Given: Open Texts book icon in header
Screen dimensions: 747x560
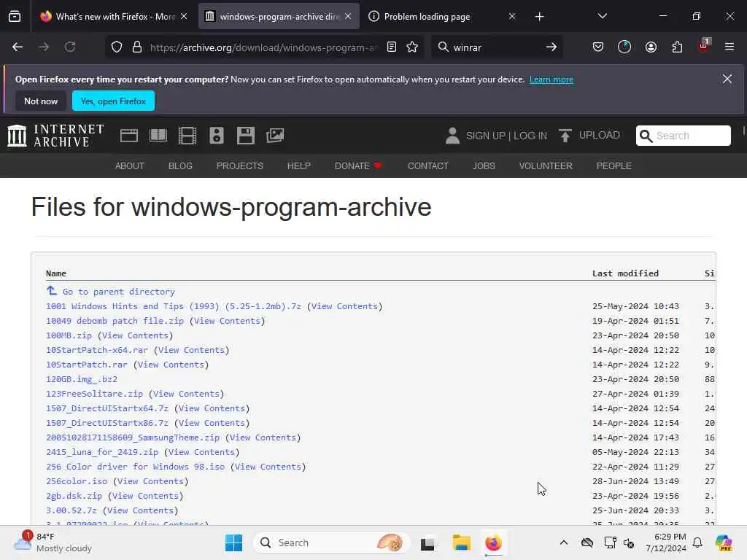Looking at the screenshot, I should coord(158,136).
